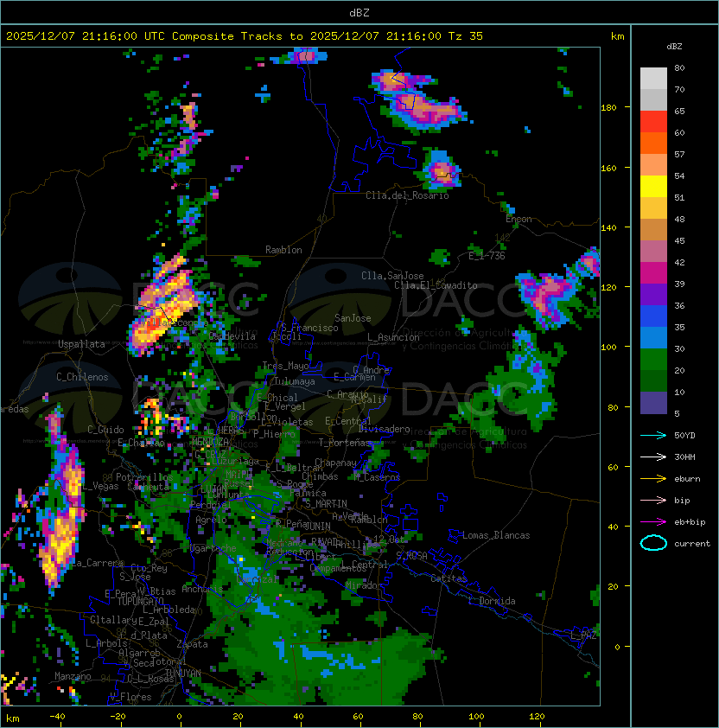Click the '65' label in dBZ legend
The width and height of the screenshot is (719, 728).
pos(679,111)
